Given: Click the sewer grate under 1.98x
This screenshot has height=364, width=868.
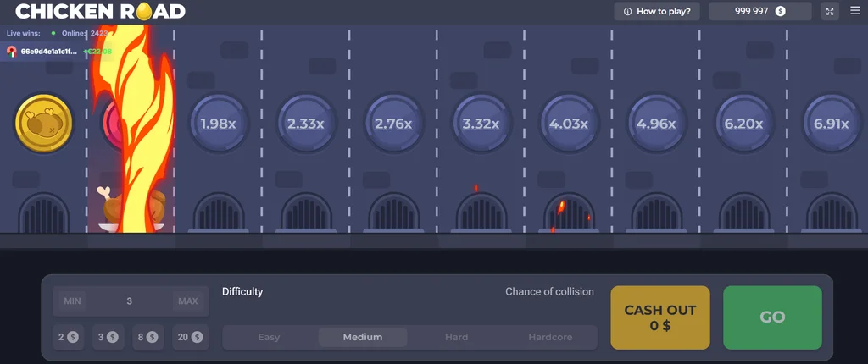Looking at the screenshot, I should [218, 212].
